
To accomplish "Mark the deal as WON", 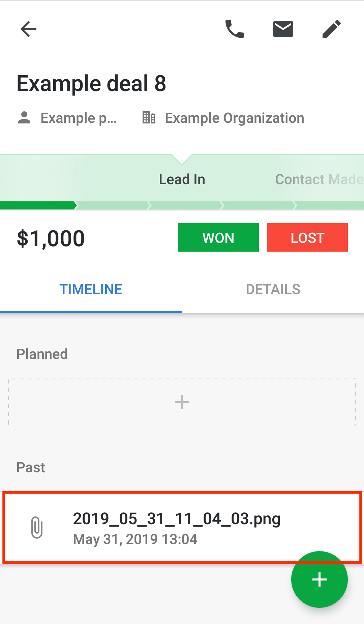I will pyautogui.click(x=218, y=237).
